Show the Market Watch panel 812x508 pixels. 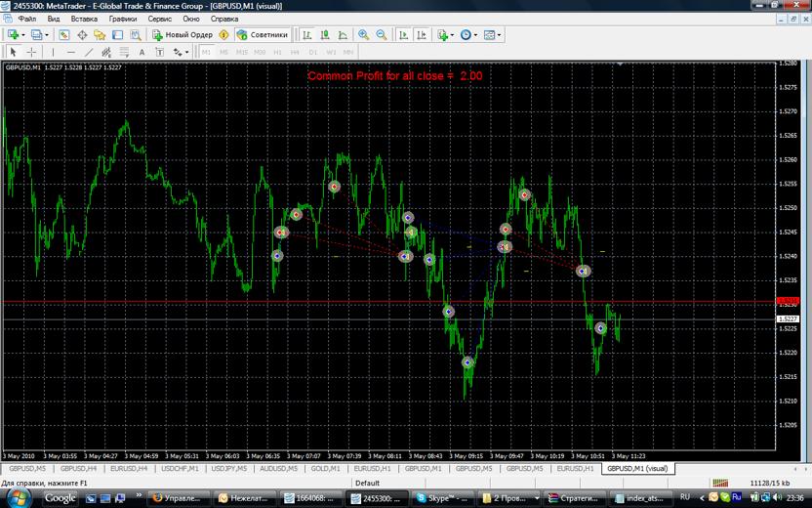(63, 35)
